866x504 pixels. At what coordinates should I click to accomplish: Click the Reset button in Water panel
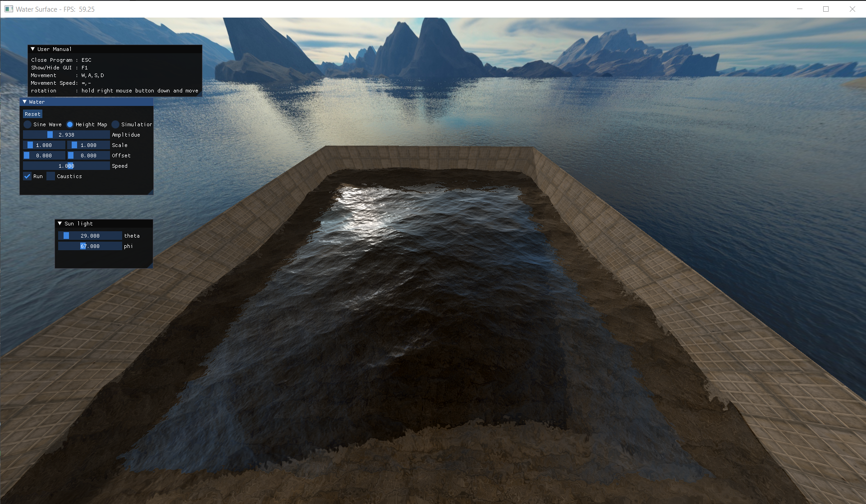pyautogui.click(x=33, y=114)
